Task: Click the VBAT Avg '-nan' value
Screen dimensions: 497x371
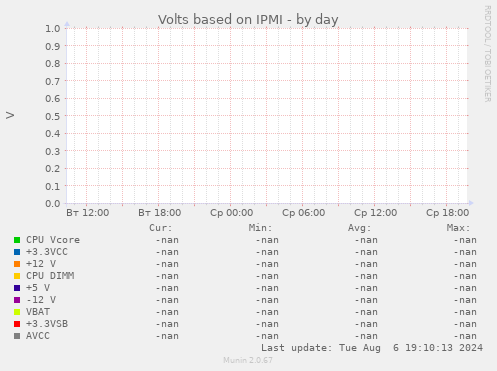Action: pyautogui.click(x=366, y=312)
